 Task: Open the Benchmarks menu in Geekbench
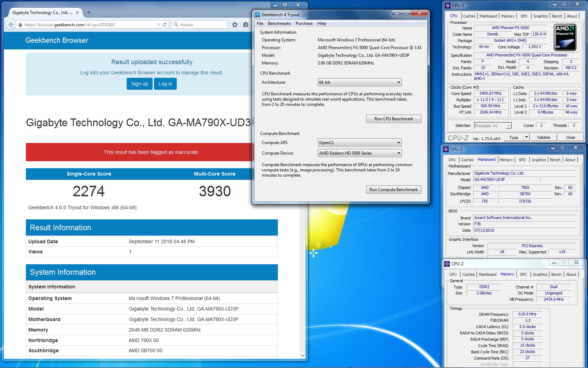coord(279,23)
